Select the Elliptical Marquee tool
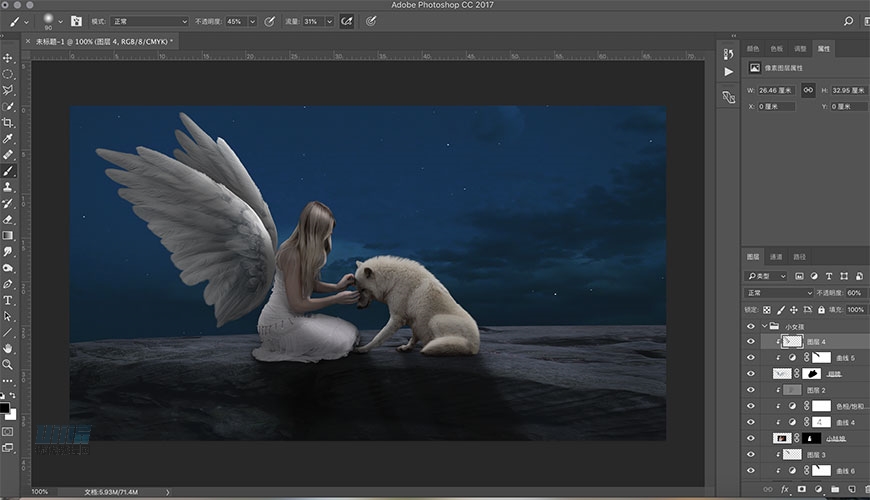Screen dimensions: 870x500 8,74
